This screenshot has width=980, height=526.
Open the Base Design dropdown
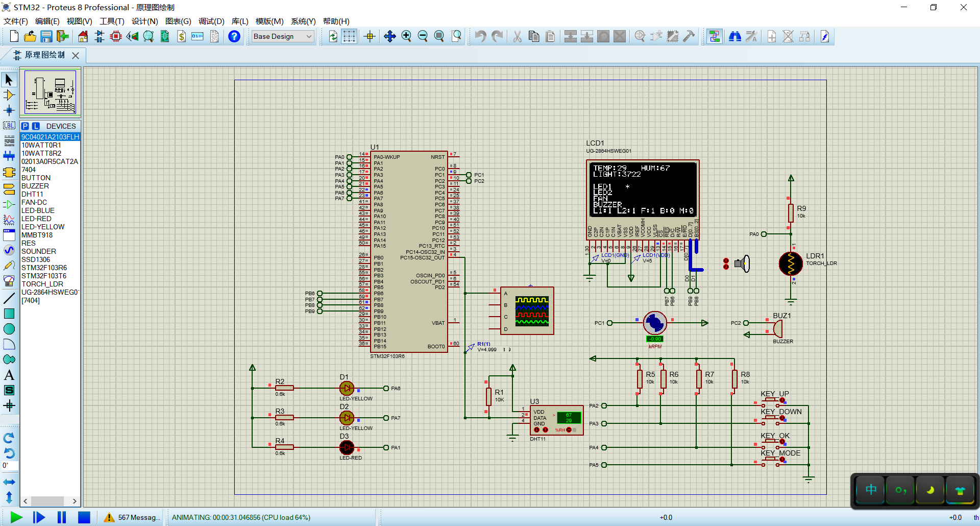pyautogui.click(x=283, y=36)
